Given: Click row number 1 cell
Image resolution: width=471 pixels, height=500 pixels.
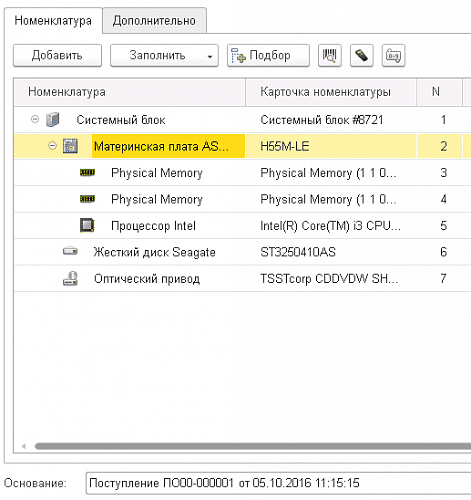Looking at the screenshot, I should point(439,120).
